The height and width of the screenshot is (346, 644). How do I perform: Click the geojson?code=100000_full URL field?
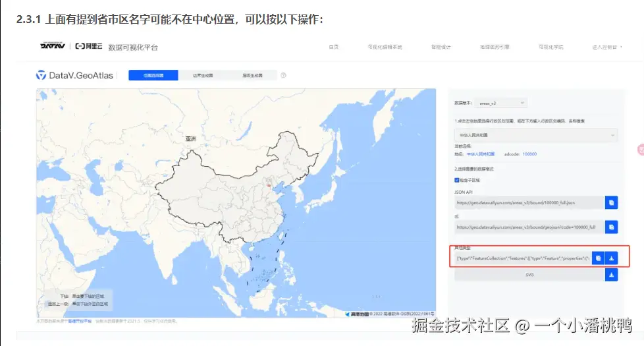(529, 227)
